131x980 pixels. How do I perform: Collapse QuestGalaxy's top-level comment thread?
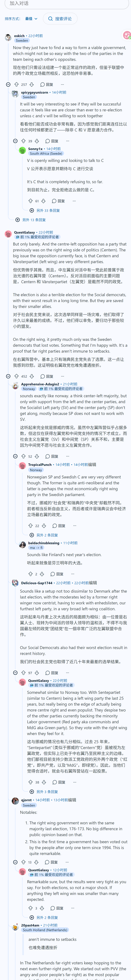8,376
